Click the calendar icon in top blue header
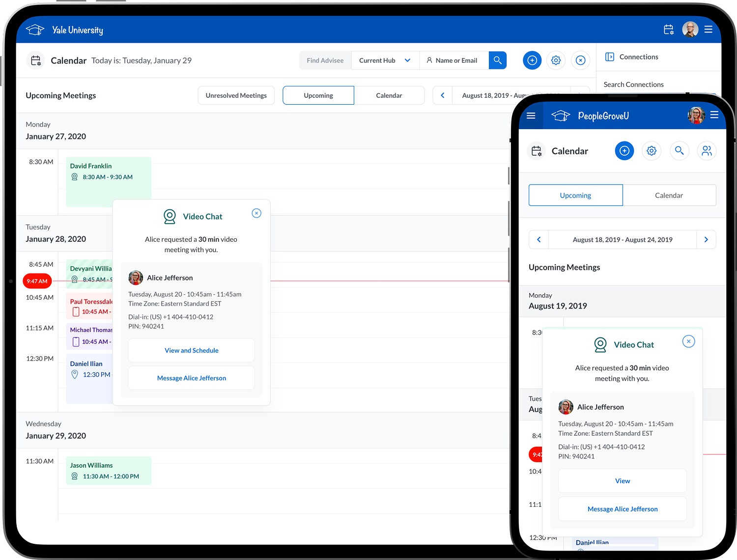 tap(668, 30)
